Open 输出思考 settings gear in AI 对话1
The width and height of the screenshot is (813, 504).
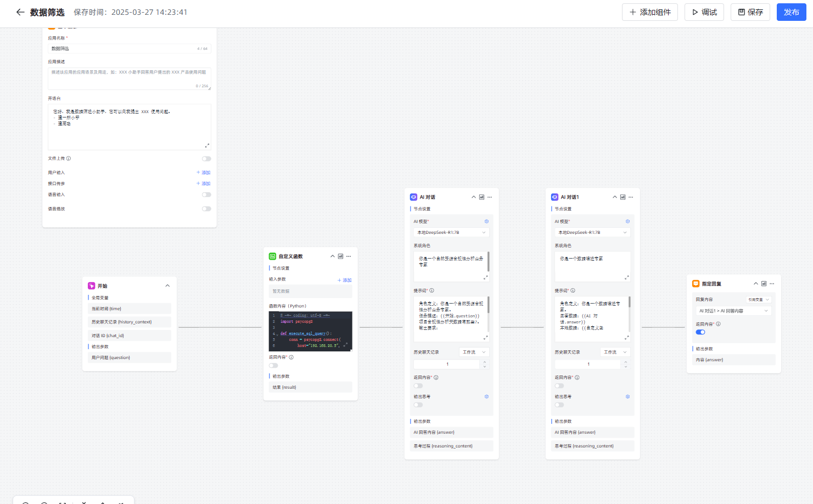pyautogui.click(x=627, y=396)
